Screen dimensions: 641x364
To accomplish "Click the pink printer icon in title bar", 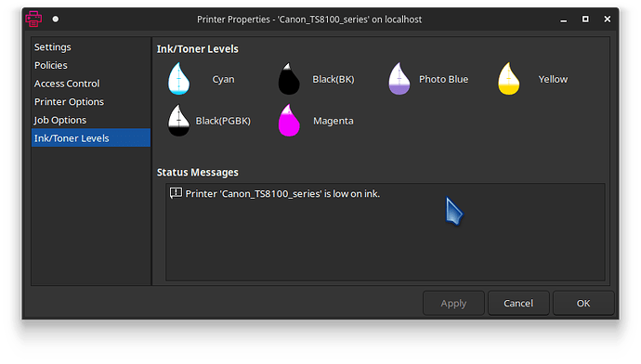I will 33,19.
